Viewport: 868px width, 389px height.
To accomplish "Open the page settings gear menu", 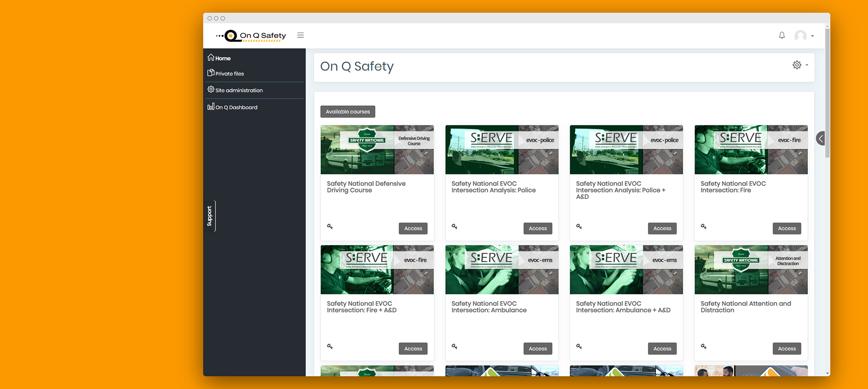I will point(799,65).
